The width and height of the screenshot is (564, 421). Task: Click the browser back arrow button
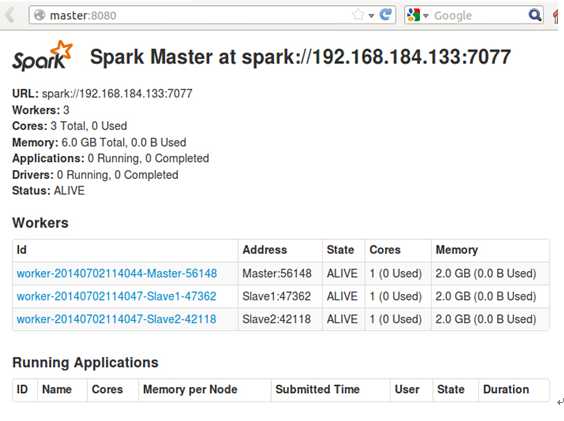tap(10, 15)
